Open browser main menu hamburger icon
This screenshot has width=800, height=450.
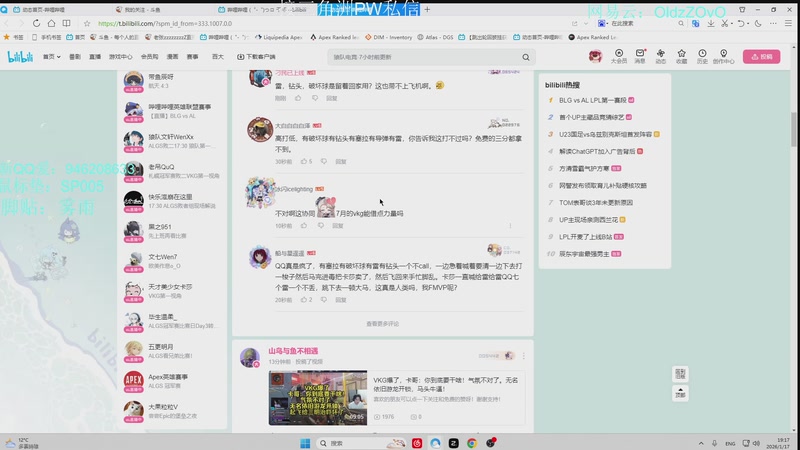click(788, 23)
